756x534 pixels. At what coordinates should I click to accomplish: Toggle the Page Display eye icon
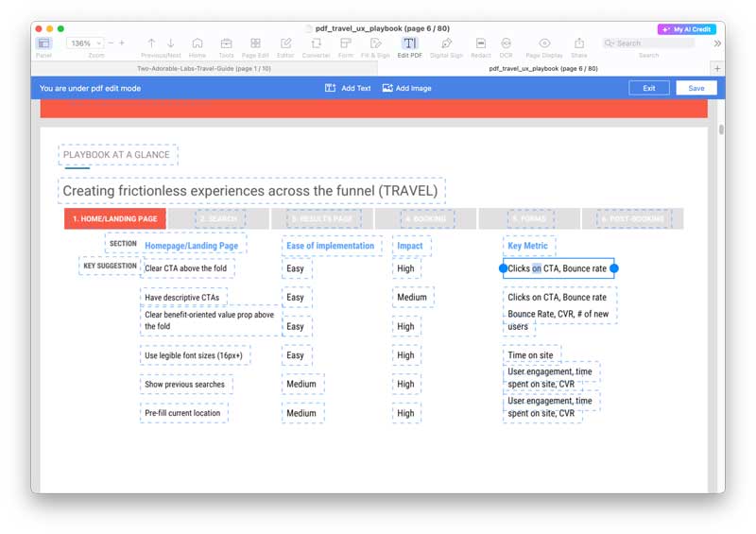click(544, 43)
